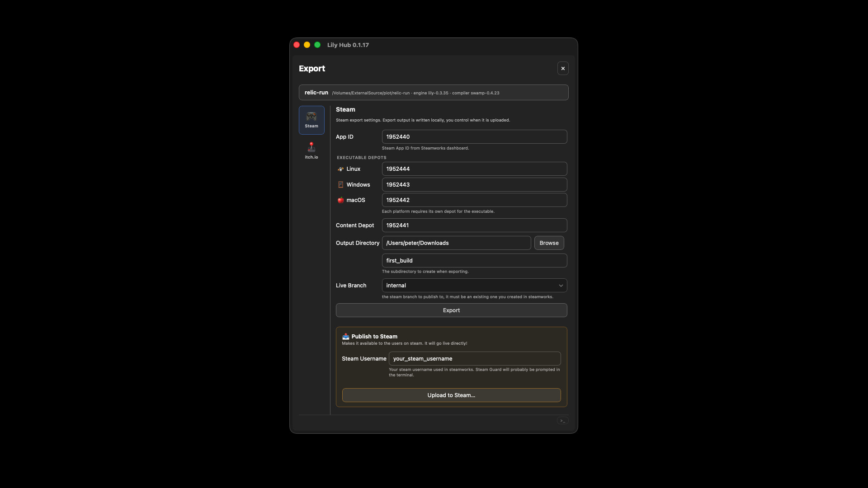This screenshot has width=868, height=488.
Task: Open the Live Branch dropdown
Action: click(474, 286)
